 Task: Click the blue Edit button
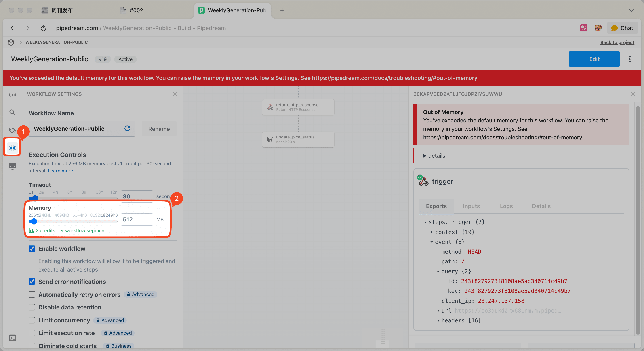click(x=594, y=59)
